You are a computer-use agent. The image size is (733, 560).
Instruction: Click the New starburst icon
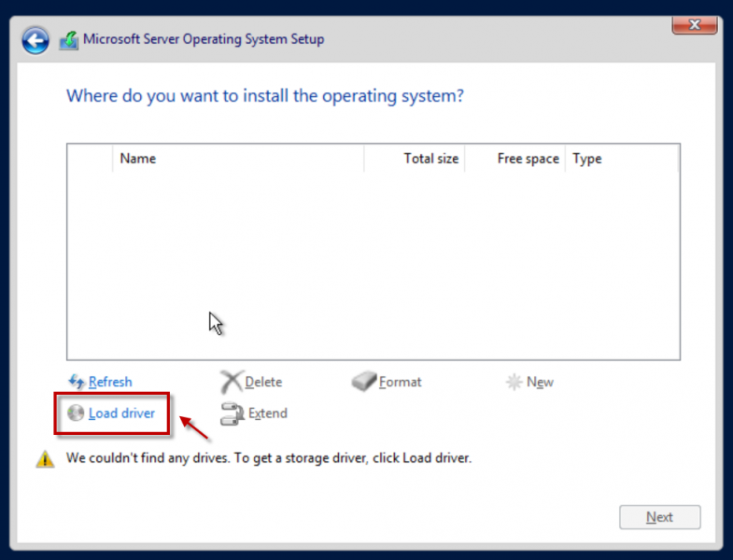[x=514, y=382]
